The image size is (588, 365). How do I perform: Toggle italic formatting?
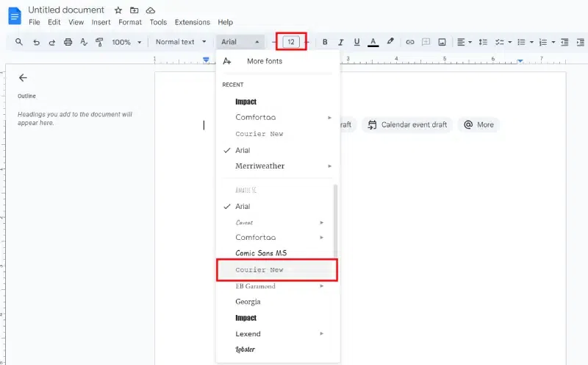tap(341, 42)
